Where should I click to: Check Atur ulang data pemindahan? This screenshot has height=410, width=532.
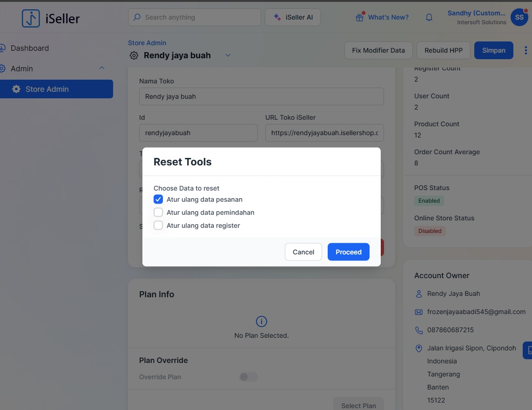coord(158,212)
